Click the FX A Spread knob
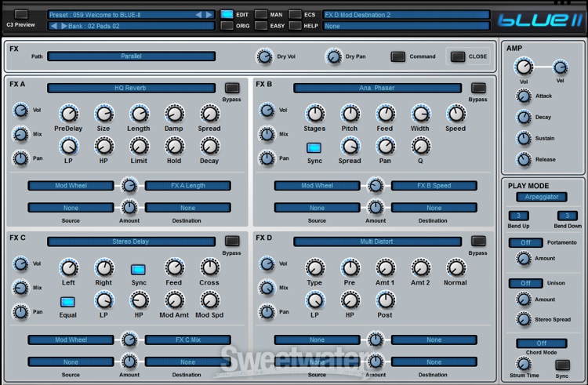Image resolution: width=588 pixels, height=385 pixels. (x=209, y=114)
